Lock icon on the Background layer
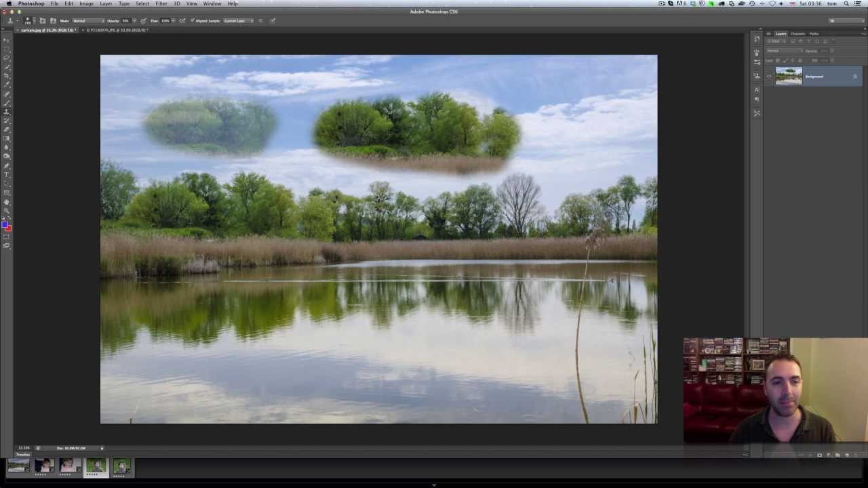The height and width of the screenshot is (488, 868). [x=854, y=76]
